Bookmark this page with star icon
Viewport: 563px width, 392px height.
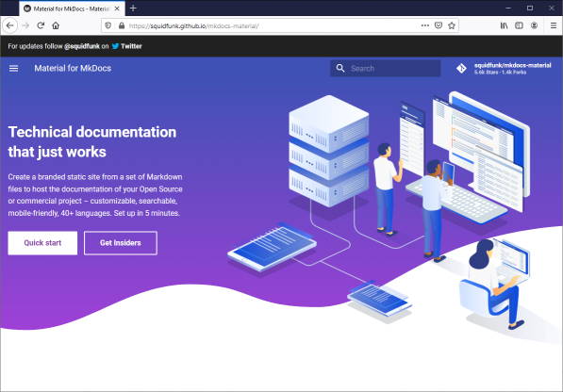point(452,25)
